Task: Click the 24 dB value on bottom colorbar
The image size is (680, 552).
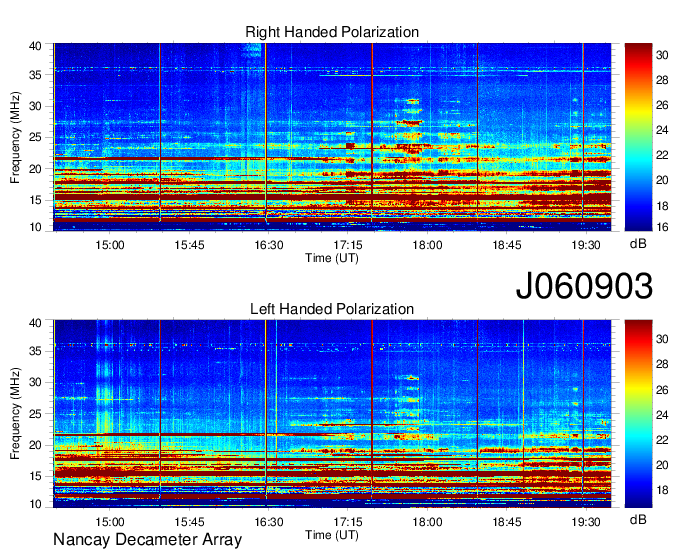Action: [x=662, y=415]
